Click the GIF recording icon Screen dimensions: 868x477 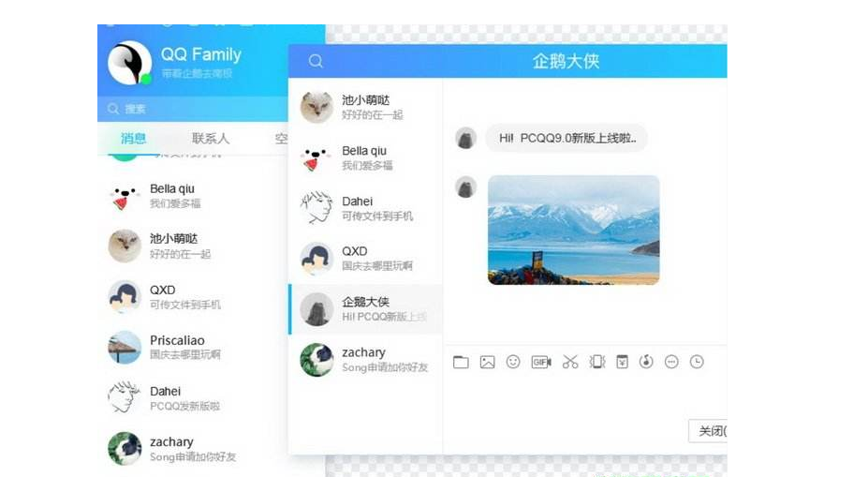(541, 363)
